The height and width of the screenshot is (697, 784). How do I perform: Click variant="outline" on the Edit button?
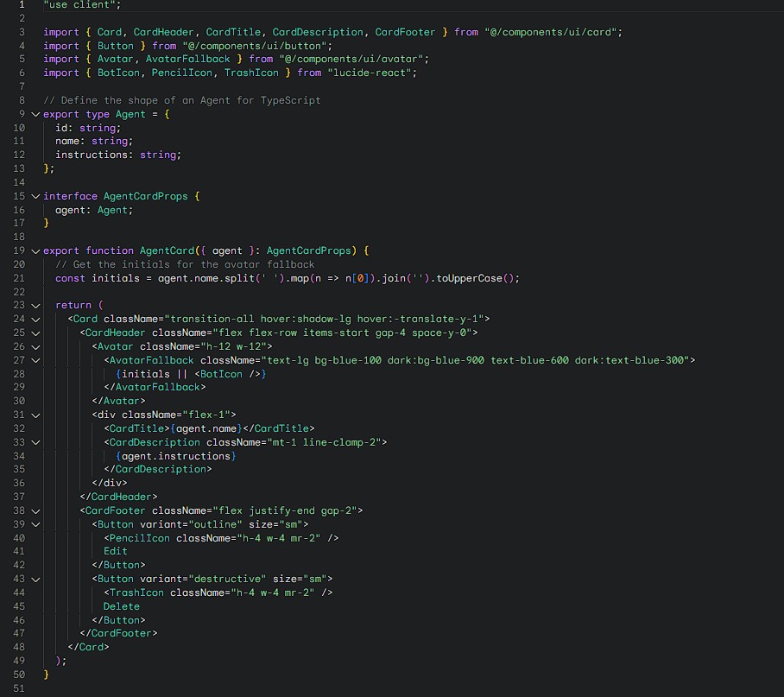[x=191, y=524]
